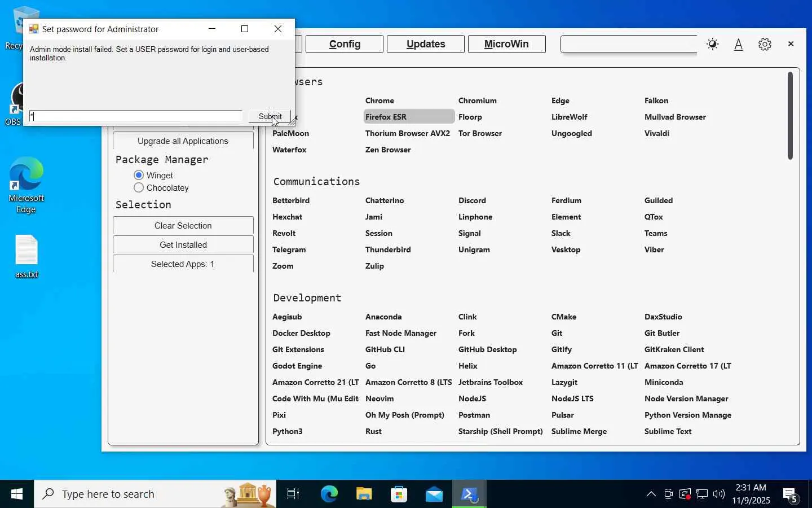
Task: Click Upgrade all Applications
Action: click(x=183, y=141)
